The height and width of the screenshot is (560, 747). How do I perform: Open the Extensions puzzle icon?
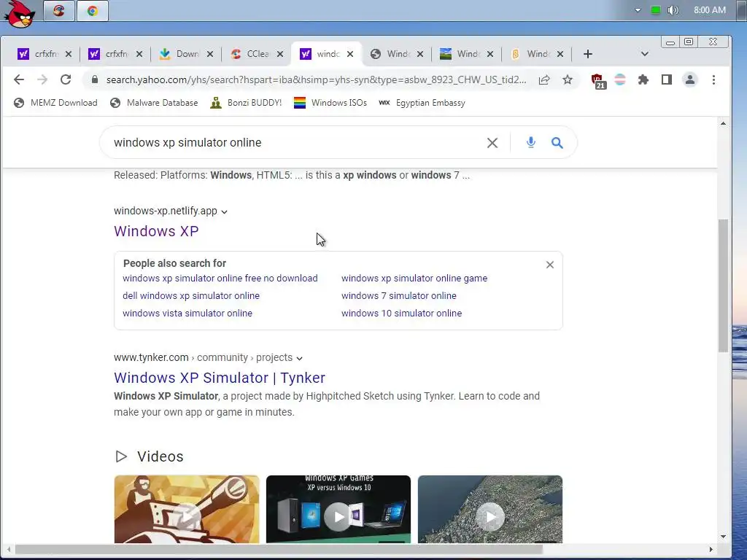pos(643,79)
